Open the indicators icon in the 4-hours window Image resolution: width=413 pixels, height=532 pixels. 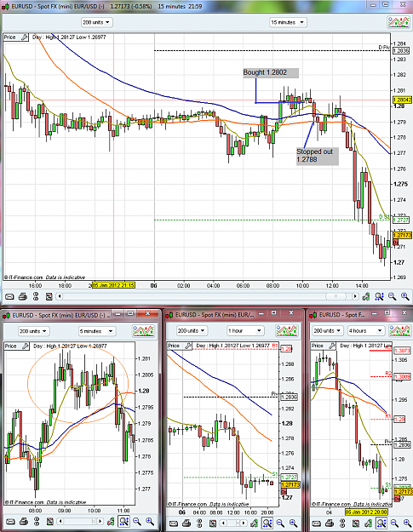tap(400, 330)
